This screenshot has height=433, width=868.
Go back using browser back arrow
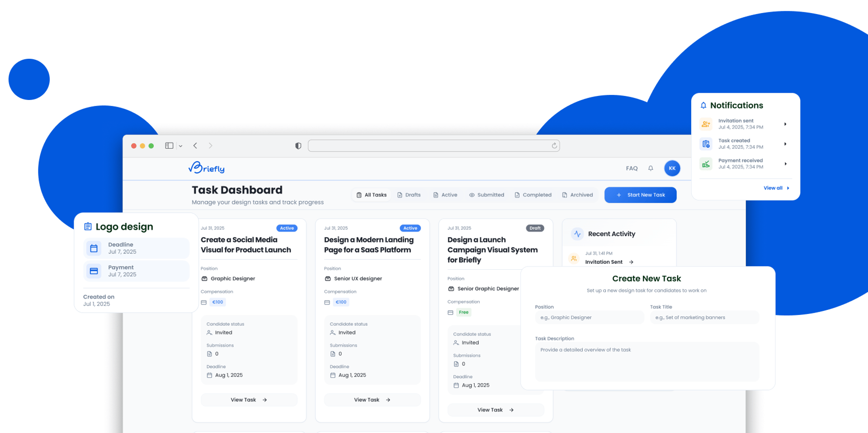(x=195, y=146)
